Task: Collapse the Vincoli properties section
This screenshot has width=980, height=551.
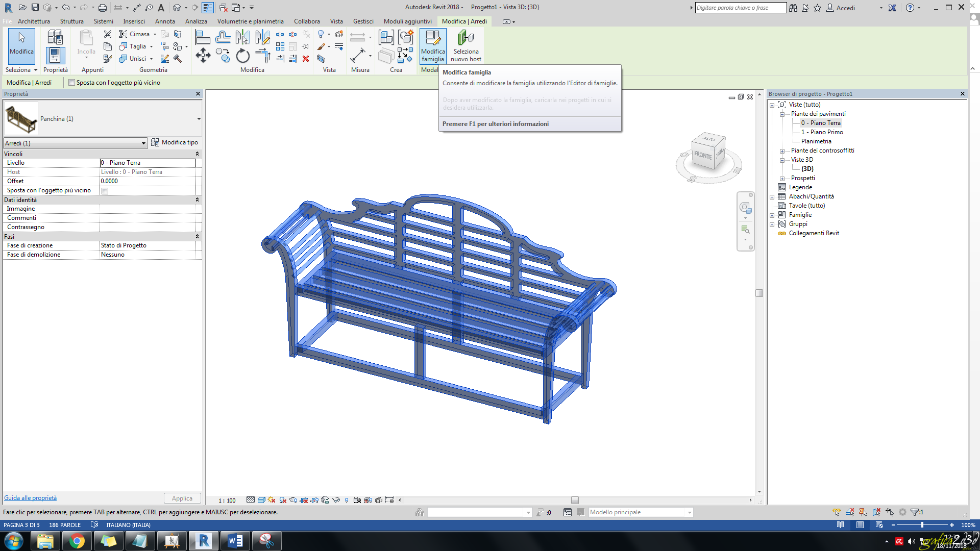Action: pyautogui.click(x=198, y=154)
